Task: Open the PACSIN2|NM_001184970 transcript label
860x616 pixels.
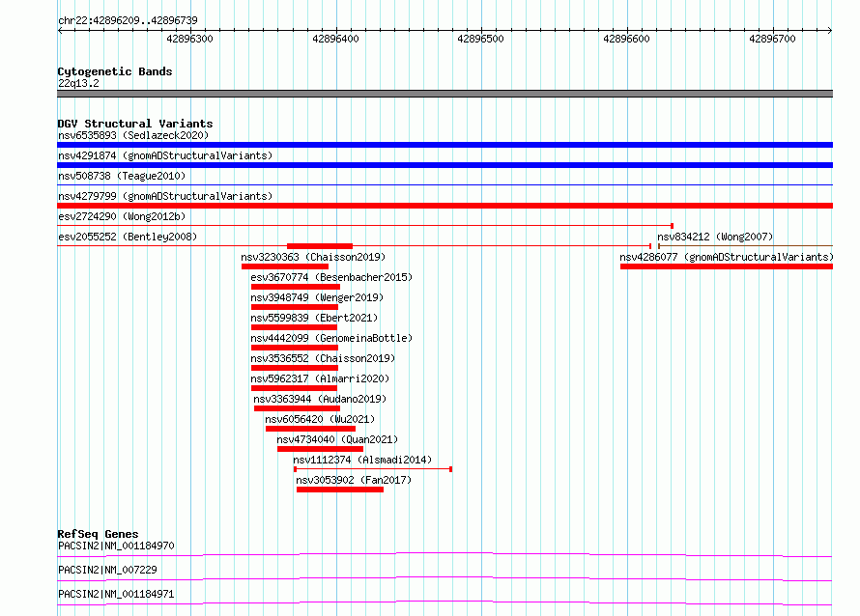Action: coord(116,546)
